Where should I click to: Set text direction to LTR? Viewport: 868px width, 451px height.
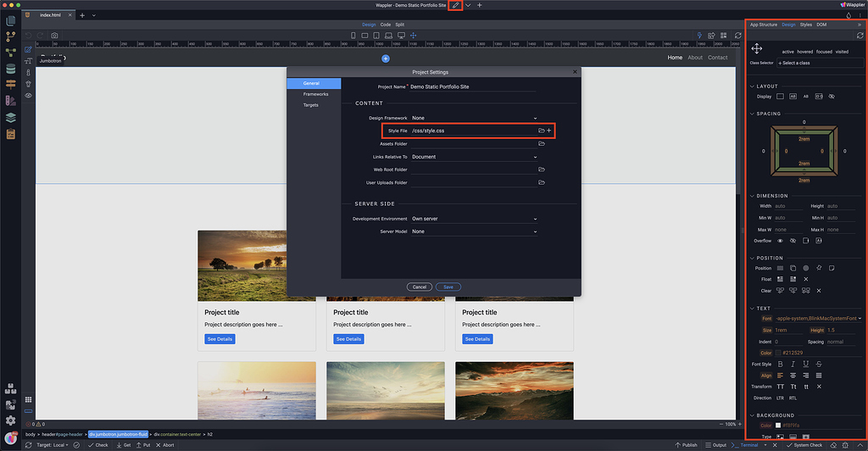pyautogui.click(x=780, y=398)
